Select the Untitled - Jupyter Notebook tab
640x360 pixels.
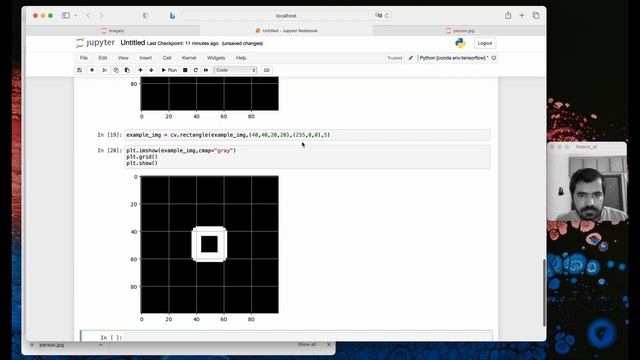pos(286,31)
